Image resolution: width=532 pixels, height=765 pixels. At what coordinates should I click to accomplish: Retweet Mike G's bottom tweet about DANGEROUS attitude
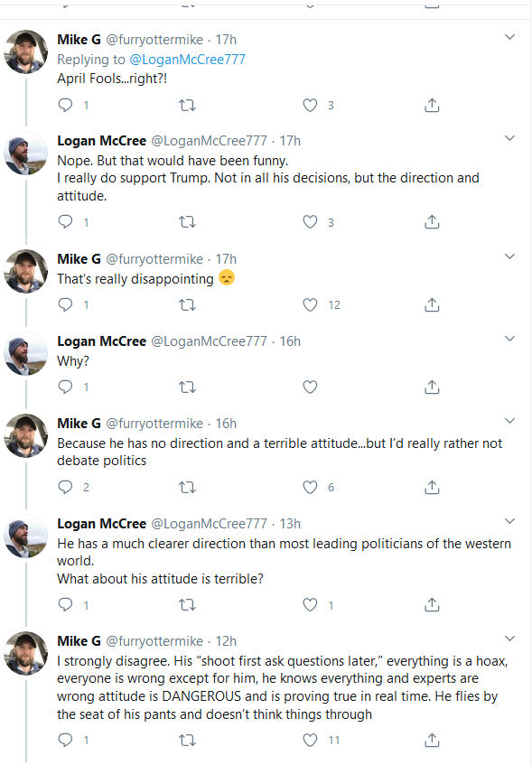[x=187, y=740]
